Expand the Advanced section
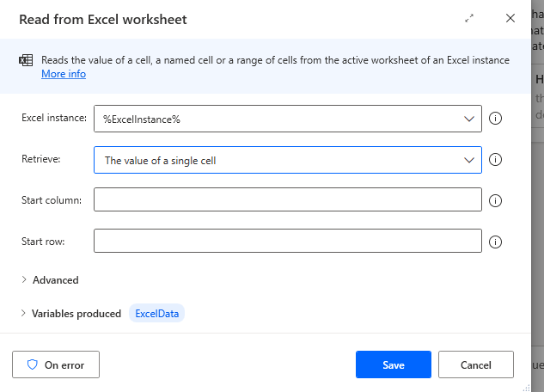This screenshot has height=392, width=544. pos(55,280)
